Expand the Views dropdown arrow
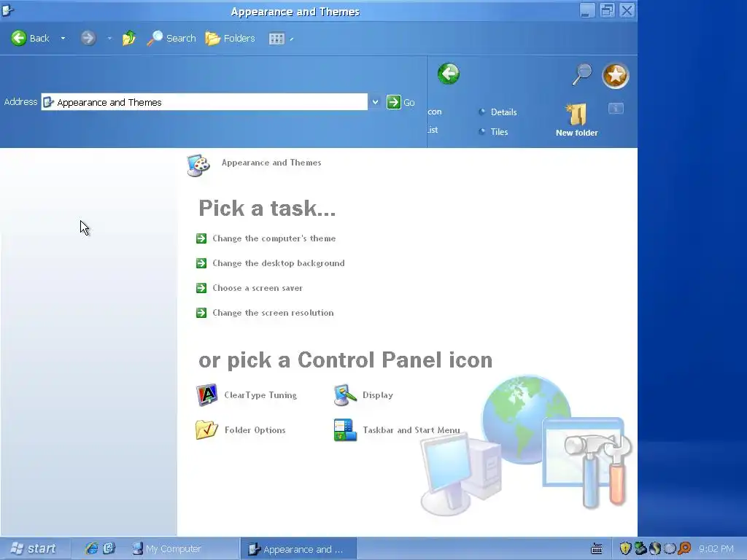 pyautogui.click(x=292, y=39)
